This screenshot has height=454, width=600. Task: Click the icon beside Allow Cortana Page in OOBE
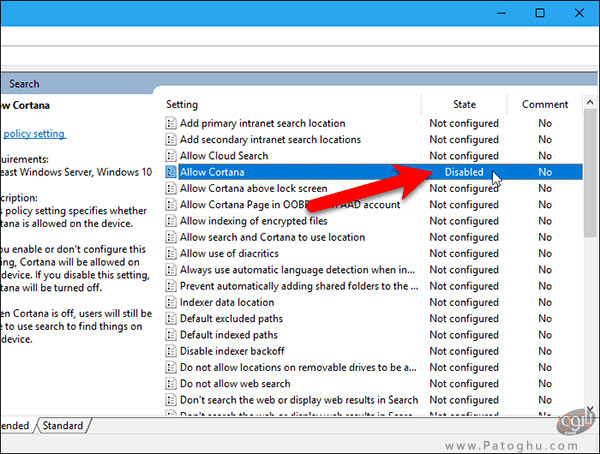click(171, 205)
